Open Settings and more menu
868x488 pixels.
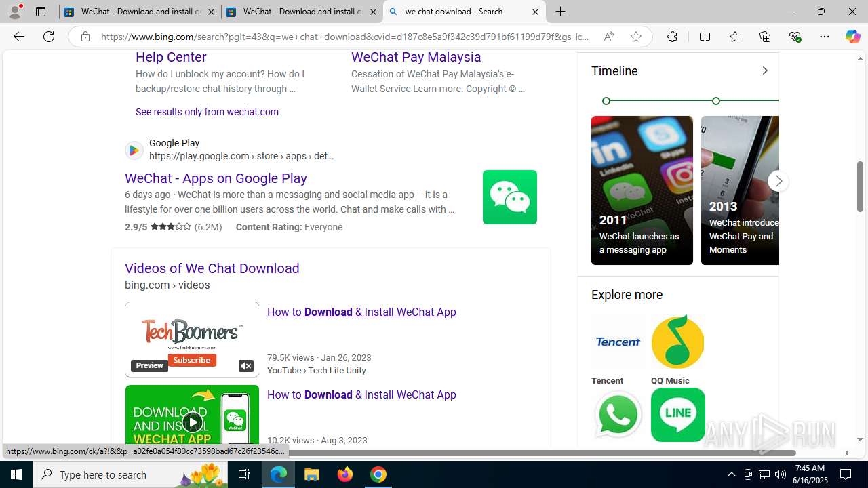(x=825, y=37)
